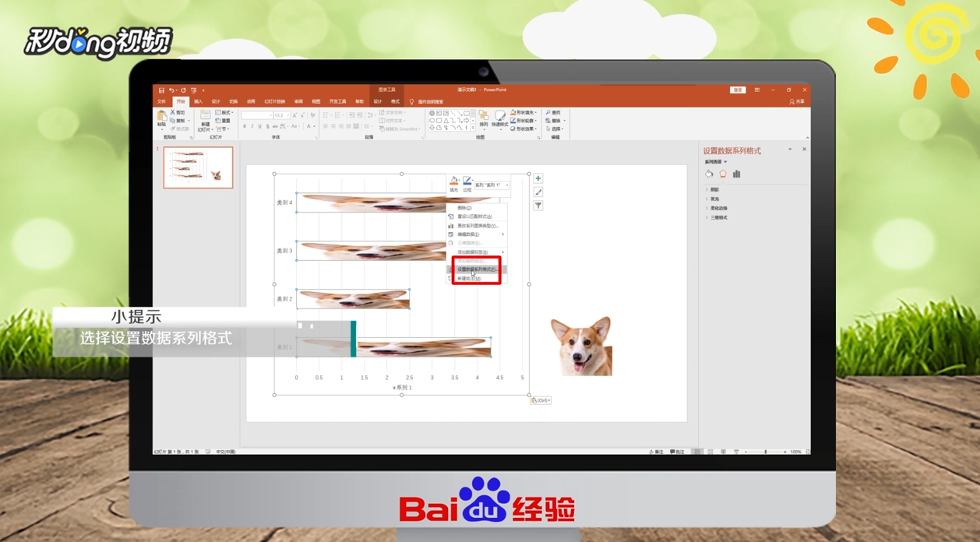The height and width of the screenshot is (542, 980).
Task: Click the Copy (复制) icon
Action: [173, 121]
